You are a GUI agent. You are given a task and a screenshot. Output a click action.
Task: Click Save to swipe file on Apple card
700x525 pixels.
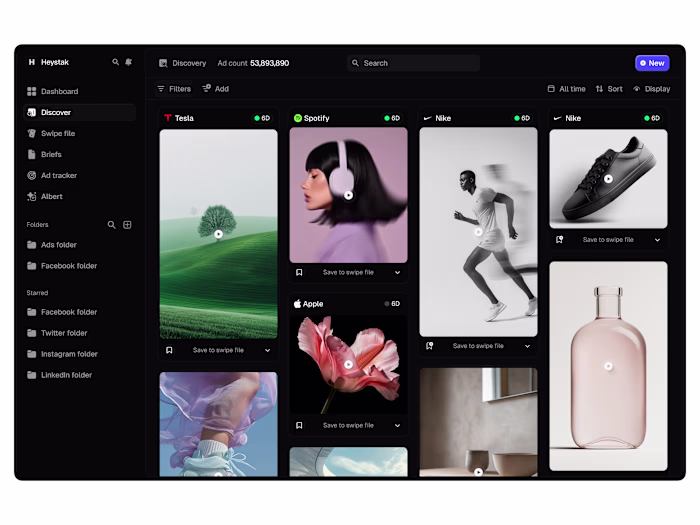348,425
